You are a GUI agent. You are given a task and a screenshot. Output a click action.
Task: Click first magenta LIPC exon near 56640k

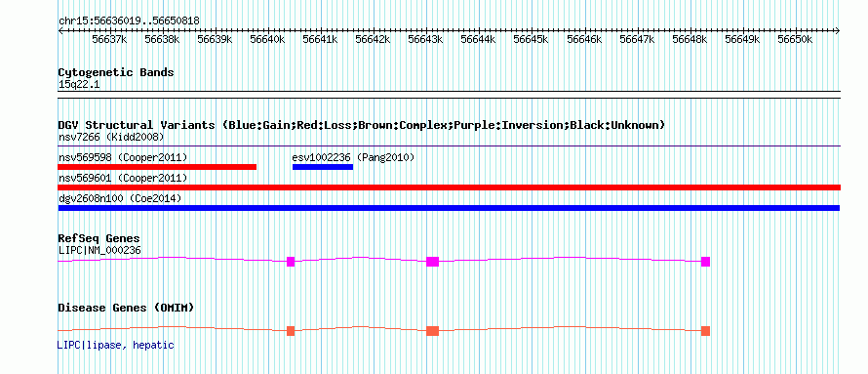point(291,262)
